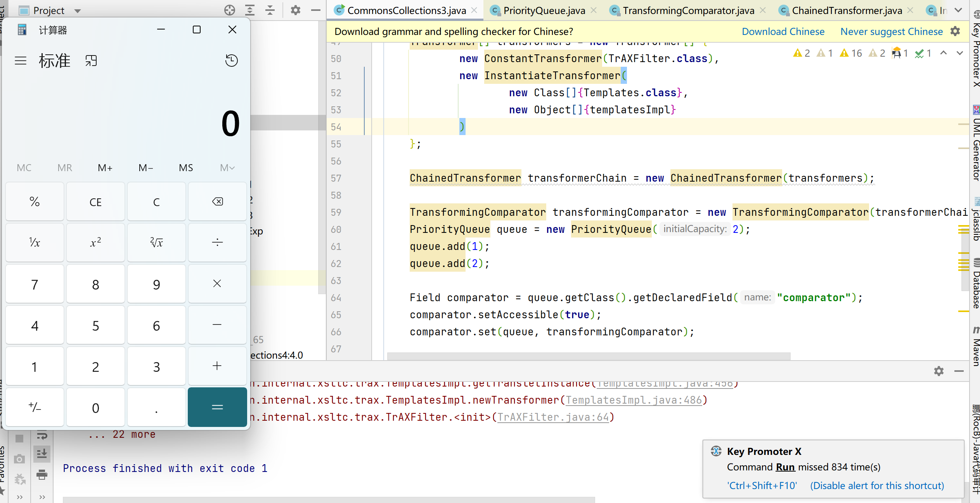This screenshot has width=980, height=503.
Task: Switch to TransformingComparator.java tab
Action: coord(688,10)
